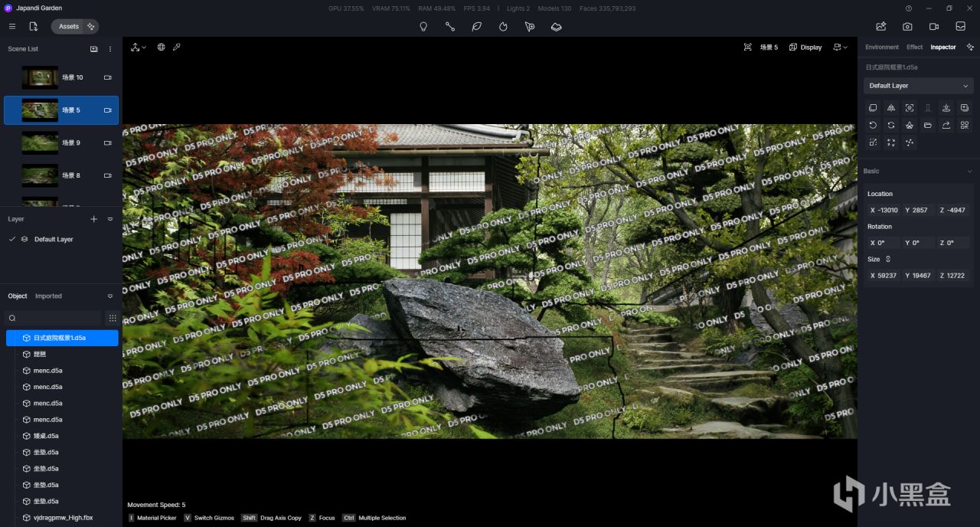Click the mirror flip icon in Inspector
The height and width of the screenshot is (527, 980).
891,108
